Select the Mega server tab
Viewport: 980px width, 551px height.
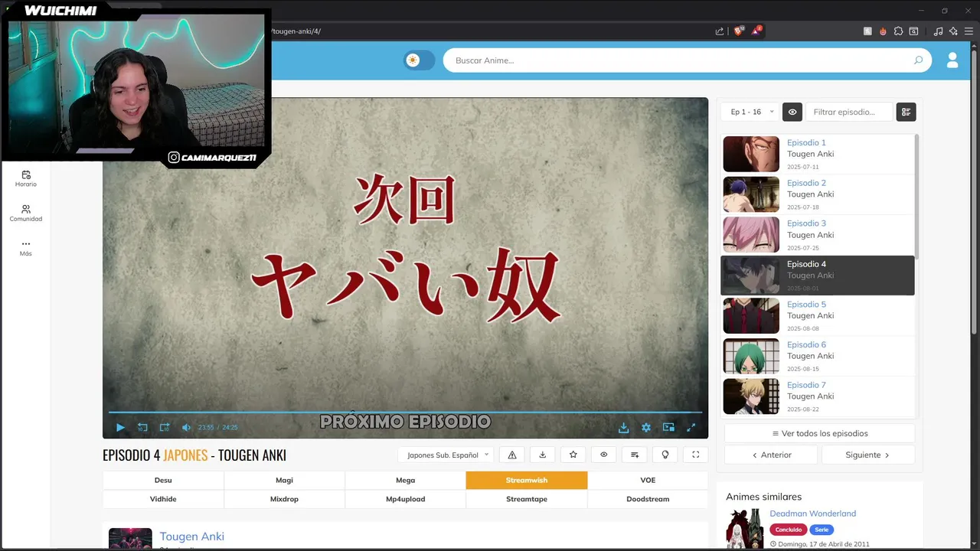(x=405, y=480)
